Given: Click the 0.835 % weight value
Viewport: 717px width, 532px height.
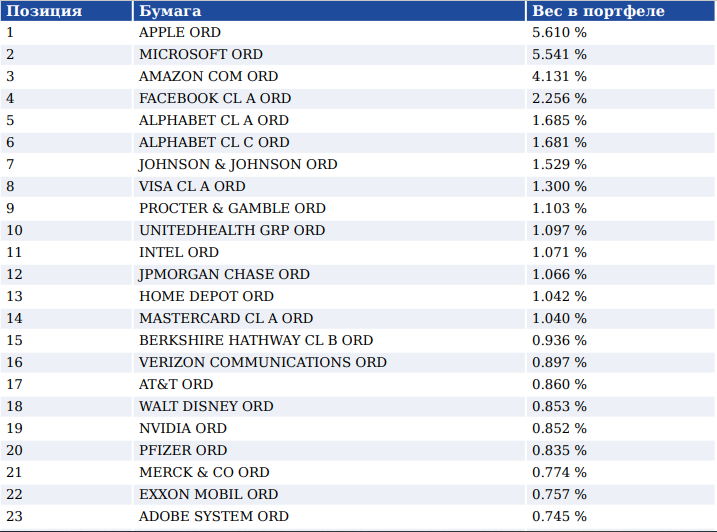Looking at the screenshot, I should pyautogui.click(x=559, y=450).
